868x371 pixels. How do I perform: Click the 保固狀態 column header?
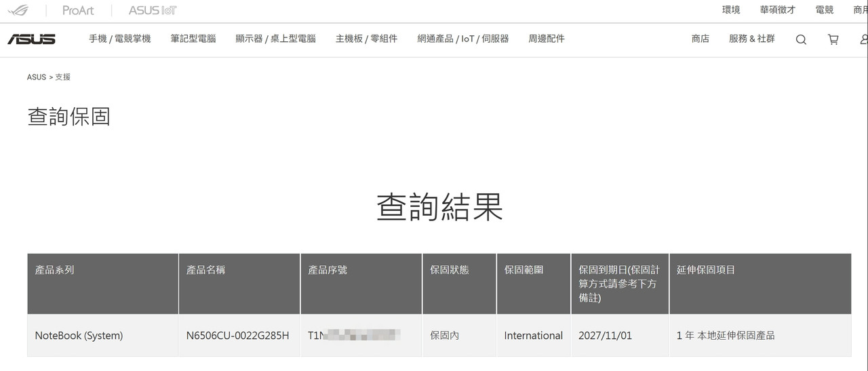pos(460,284)
